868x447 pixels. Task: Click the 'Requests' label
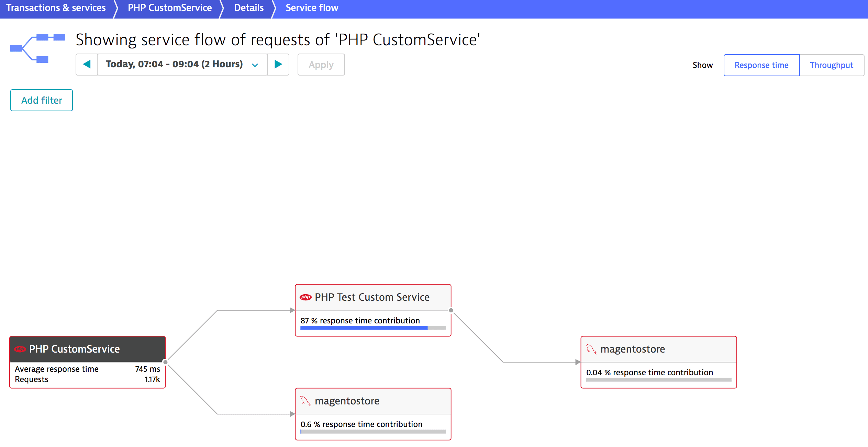point(32,379)
